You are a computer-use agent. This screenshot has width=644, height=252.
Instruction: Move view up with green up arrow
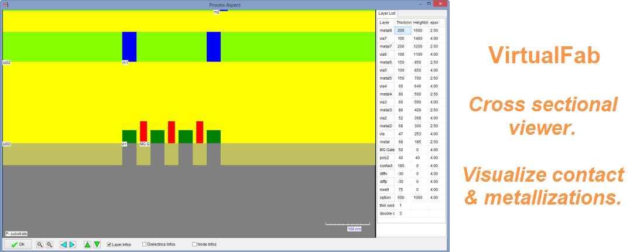87,244
